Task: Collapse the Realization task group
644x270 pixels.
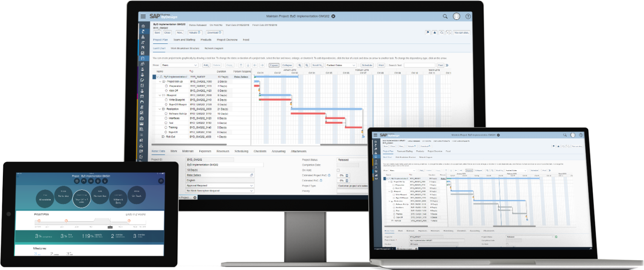Action: click(160, 109)
